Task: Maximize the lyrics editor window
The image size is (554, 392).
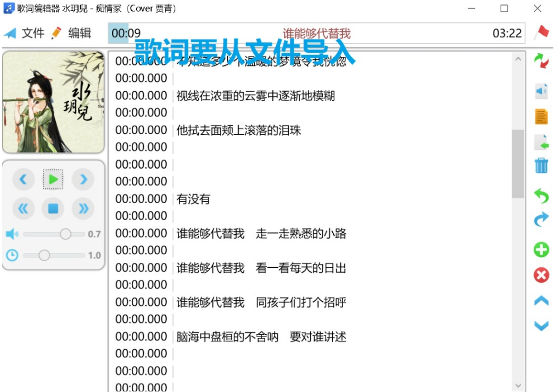Action: point(504,8)
